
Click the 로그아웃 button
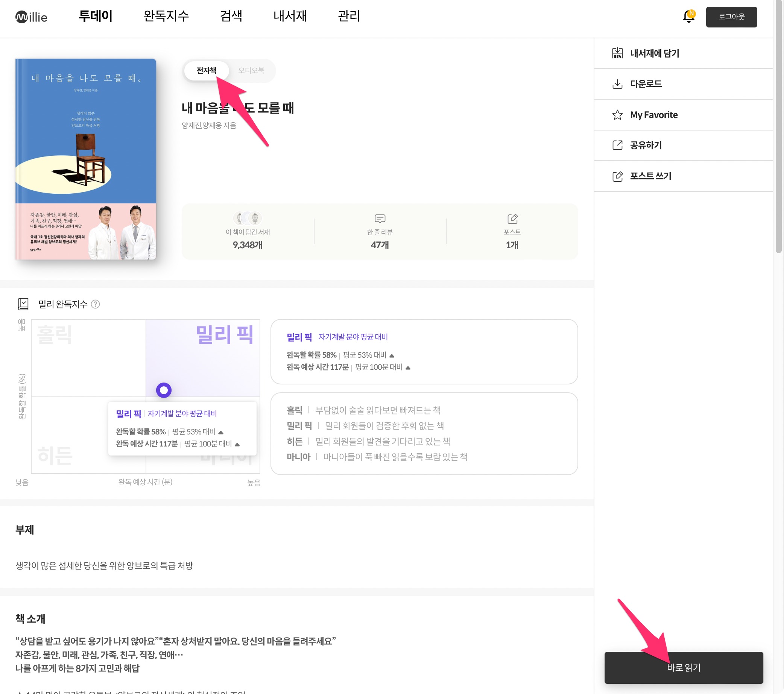(x=731, y=17)
